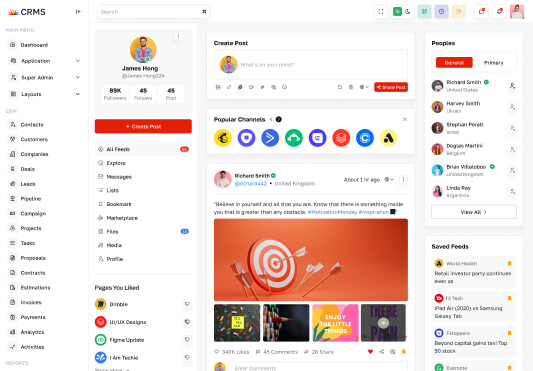Collapse the sidebar with arrow icon

(78, 12)
